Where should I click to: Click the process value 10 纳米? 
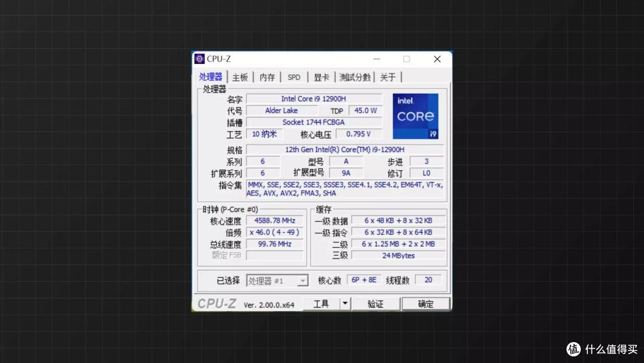[x=264, y=134]
